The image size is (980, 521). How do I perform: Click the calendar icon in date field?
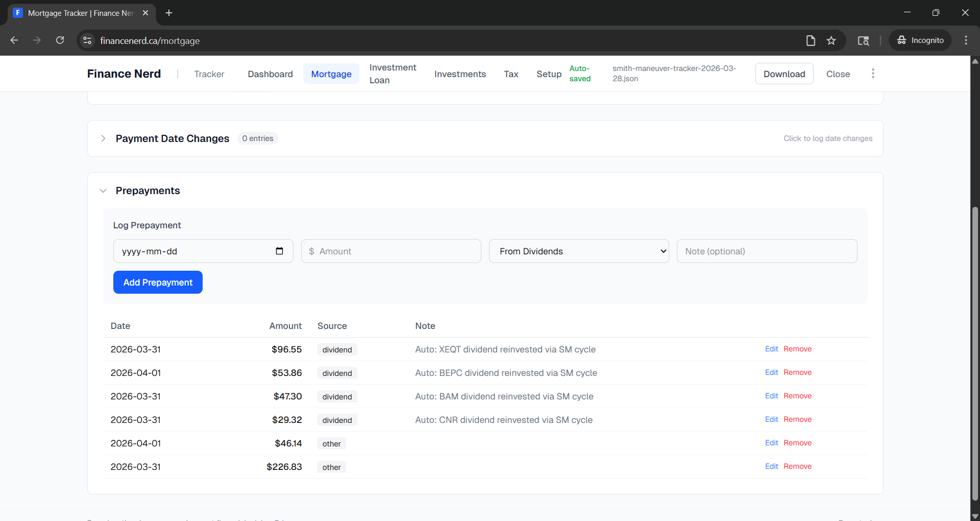[279, 251]
